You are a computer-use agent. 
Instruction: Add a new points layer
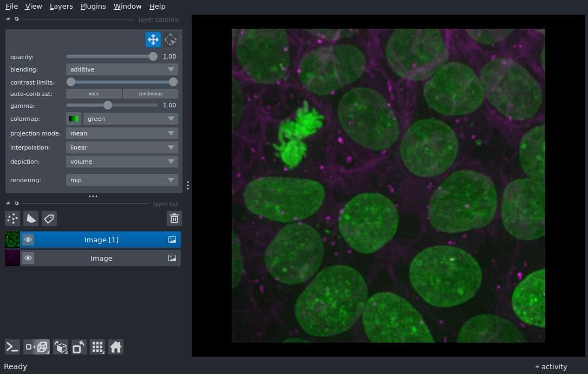pyautogui.click(x=12, y=218)
